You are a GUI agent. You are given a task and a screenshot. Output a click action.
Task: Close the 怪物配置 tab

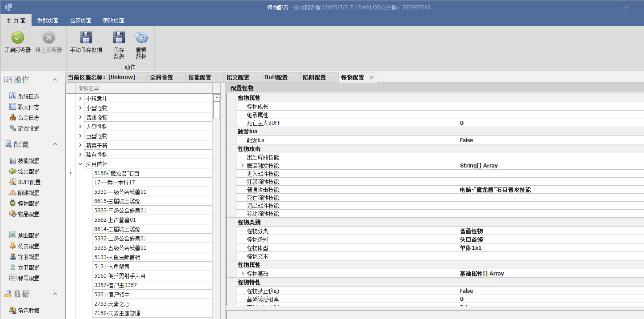(x=372, y=77)
